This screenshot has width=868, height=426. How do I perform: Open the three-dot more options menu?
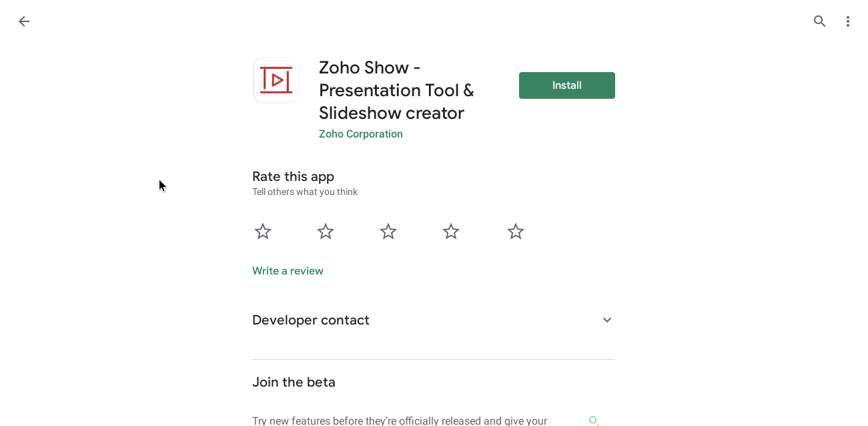click(x=848, y=21)
